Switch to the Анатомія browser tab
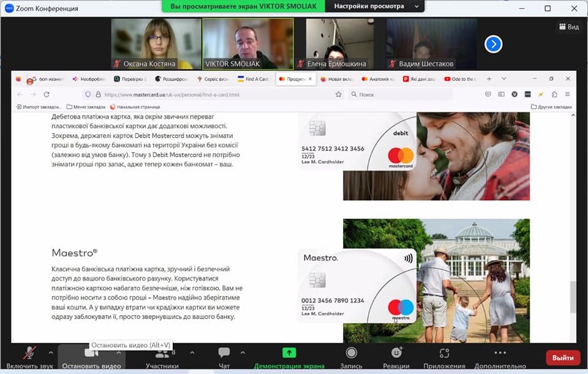 [x=378, y=79]
